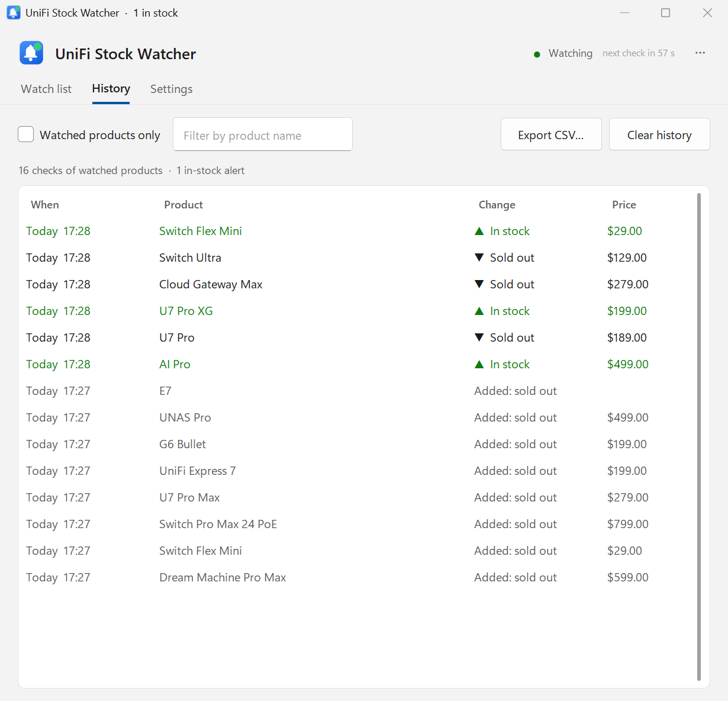Click the When column header
728x701 pixels.
coord(45,204)
